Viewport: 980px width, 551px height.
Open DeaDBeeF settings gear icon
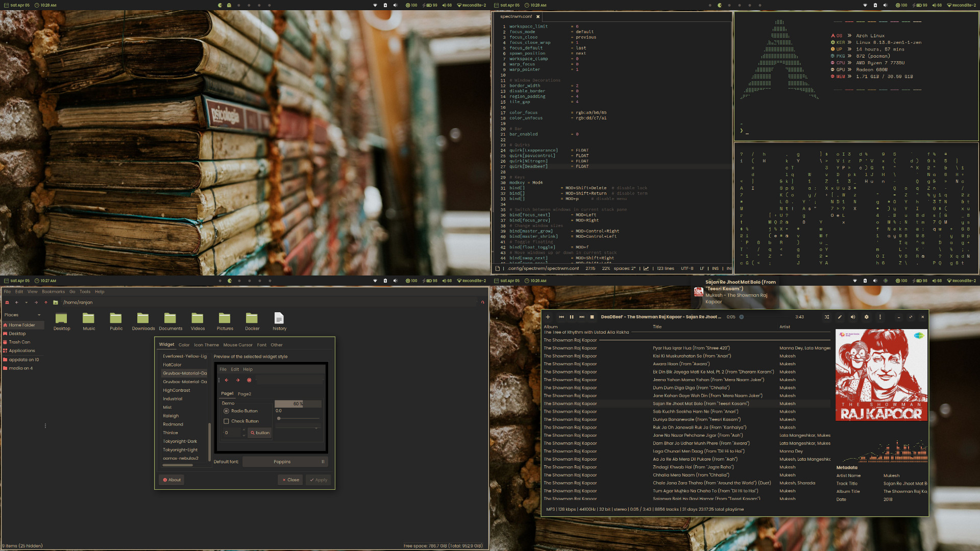[866, 317]
